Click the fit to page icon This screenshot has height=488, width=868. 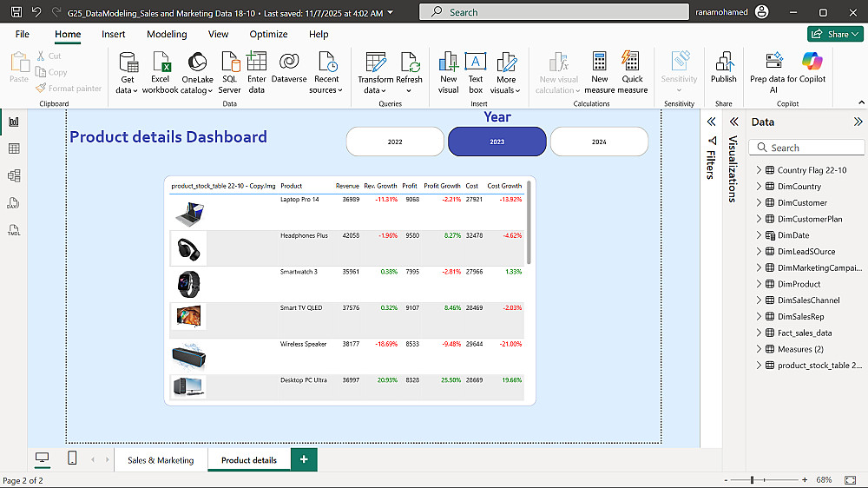(851, 479)
